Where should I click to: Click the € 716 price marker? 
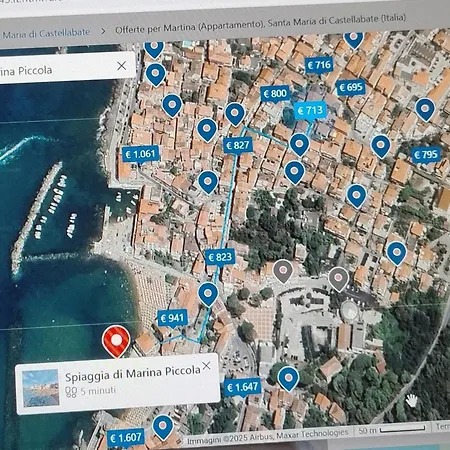[x=319, y=65]
